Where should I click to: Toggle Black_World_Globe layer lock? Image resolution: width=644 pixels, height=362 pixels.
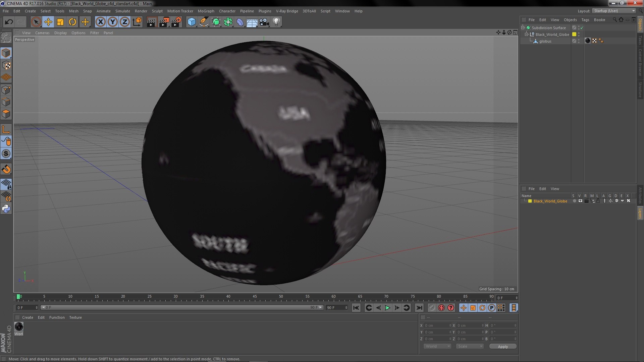tap(598, 201)
